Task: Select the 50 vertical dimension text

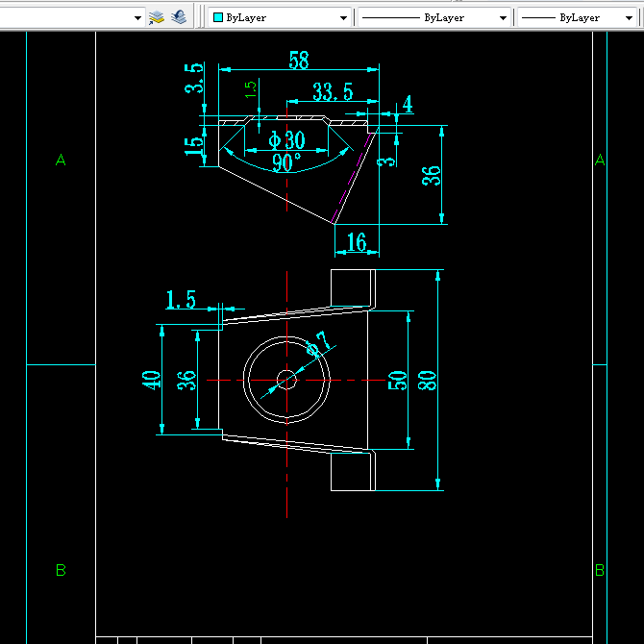Action: [397, 380]
